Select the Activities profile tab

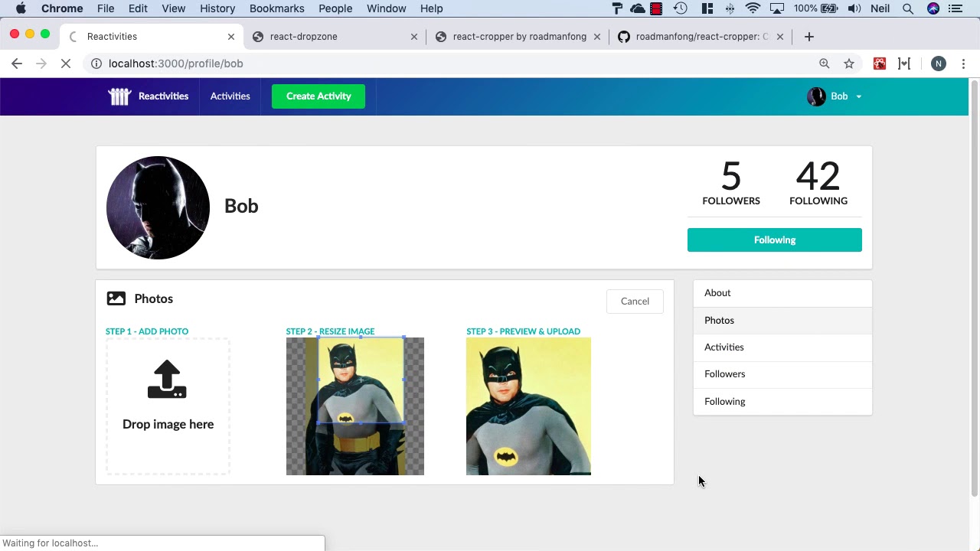click(782, 347)
